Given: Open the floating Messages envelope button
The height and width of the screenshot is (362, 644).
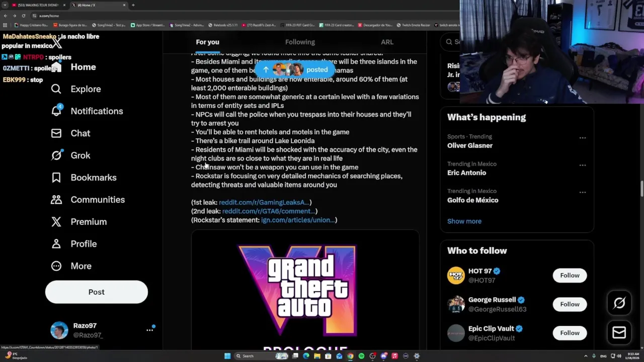Looking at the screenshot, I should coord(619,332).
